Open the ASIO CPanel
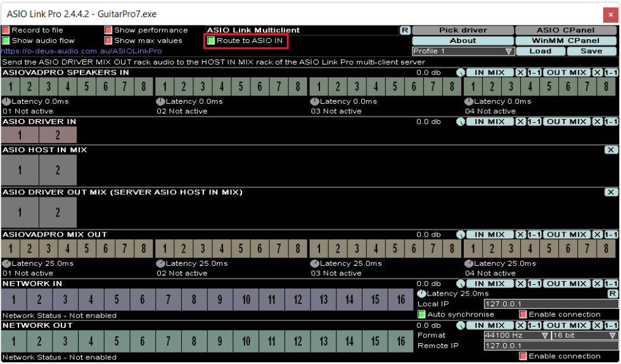 click(565, 30)
